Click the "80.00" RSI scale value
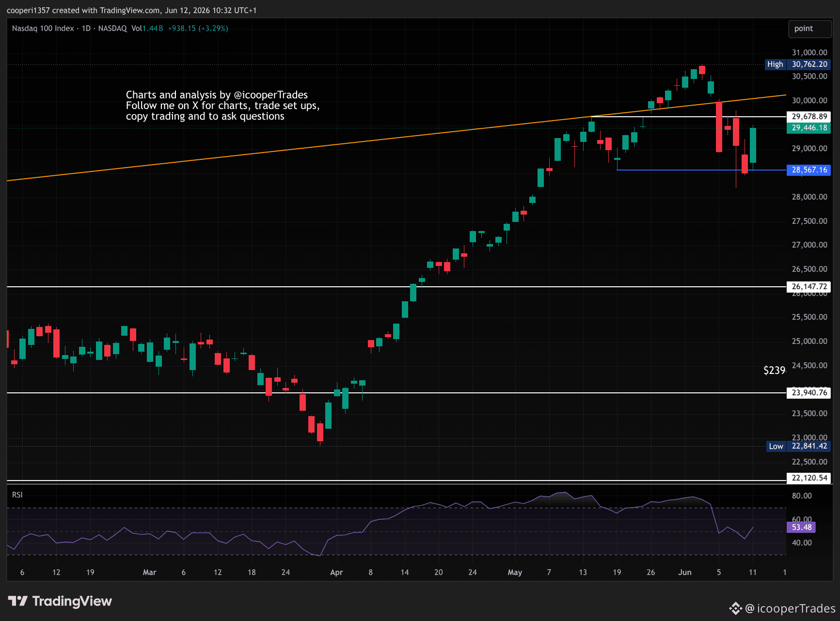 [802, 496]
